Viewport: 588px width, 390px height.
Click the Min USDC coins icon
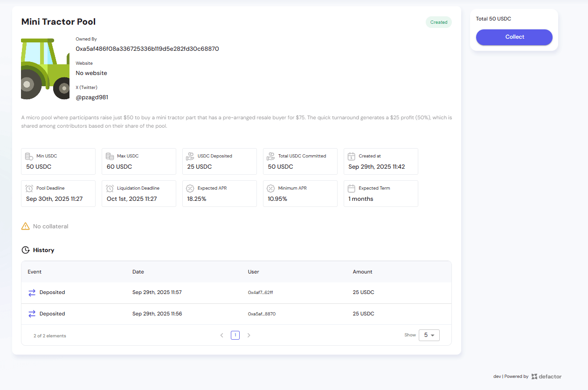click(30, 157)
